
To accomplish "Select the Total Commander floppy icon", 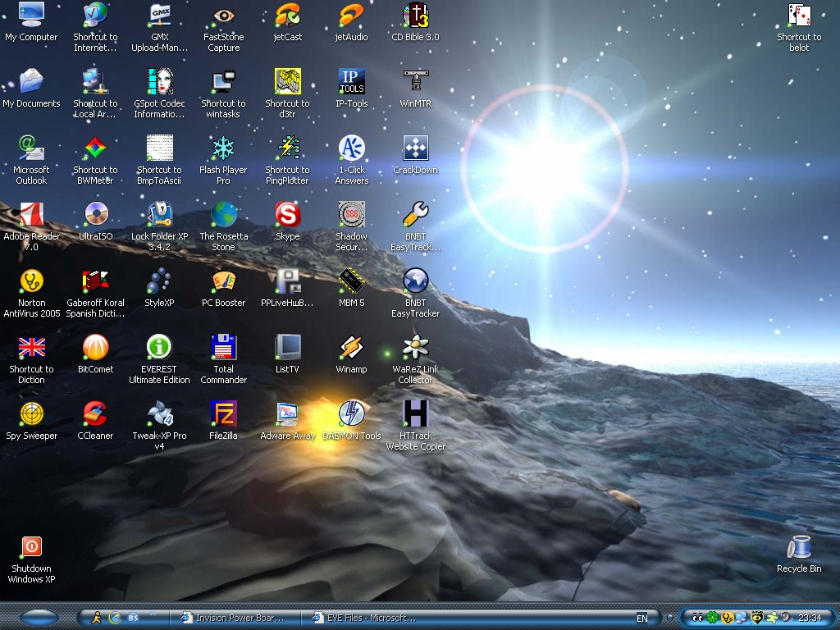I will click(x=223, y=347).
